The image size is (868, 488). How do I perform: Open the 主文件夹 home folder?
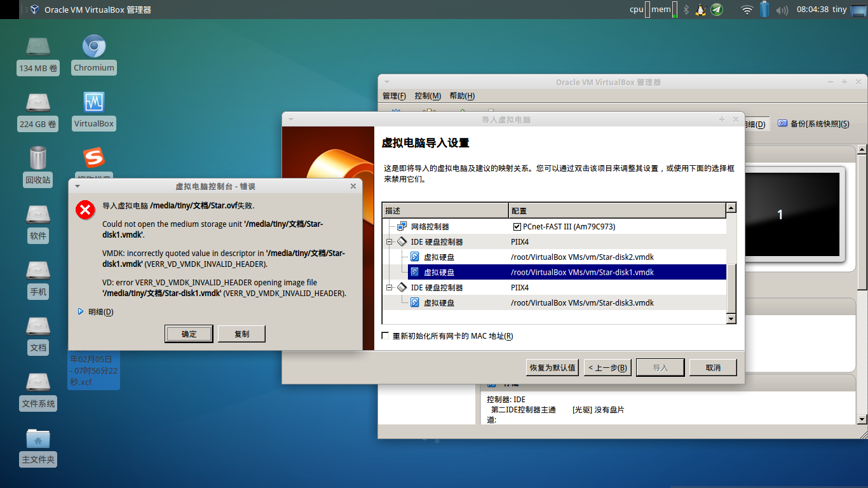[x=38, y=437]
